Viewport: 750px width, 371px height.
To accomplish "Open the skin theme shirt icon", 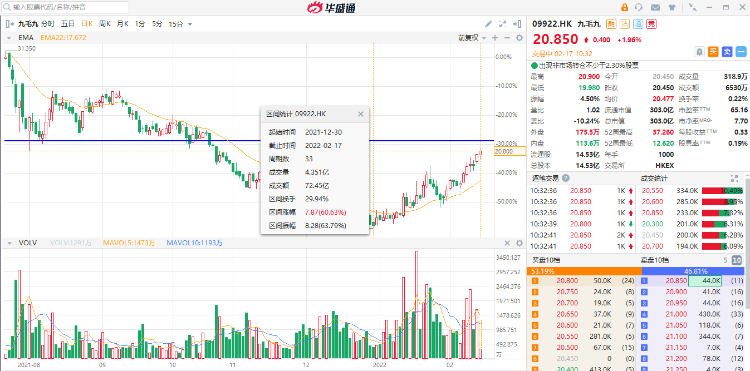I will (672, 7).
